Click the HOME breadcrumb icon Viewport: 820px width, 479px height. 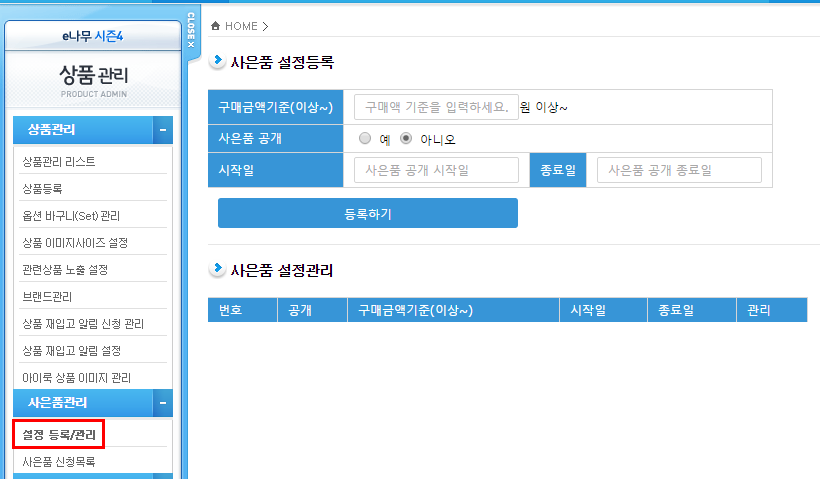pyautogui.click(x=216, y=26)
